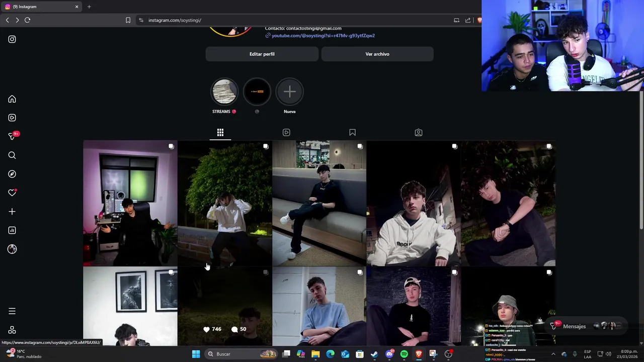Open the post with grey couch photo
This screenshot has width=644, height=362.
pos(319,204)
